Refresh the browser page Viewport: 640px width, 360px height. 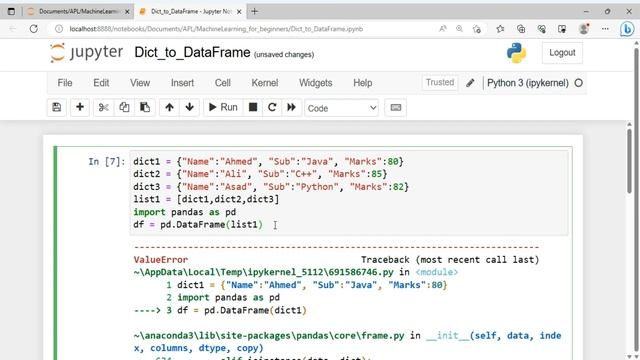pos(34,29)
